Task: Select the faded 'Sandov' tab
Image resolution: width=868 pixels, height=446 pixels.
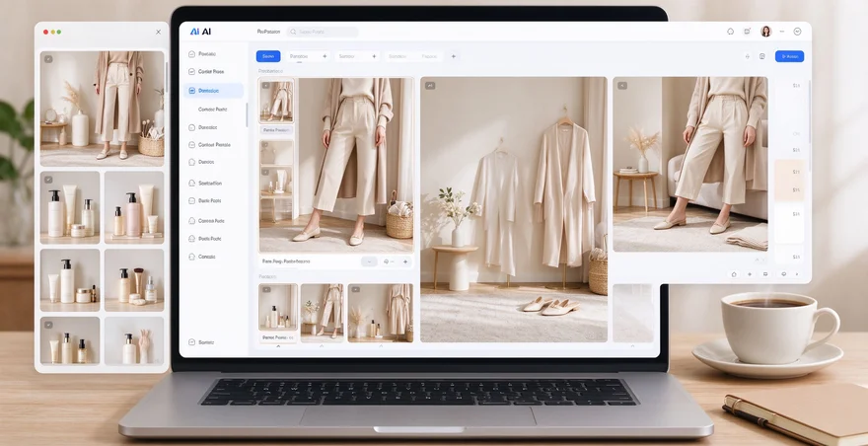Action: pos(397,56)
